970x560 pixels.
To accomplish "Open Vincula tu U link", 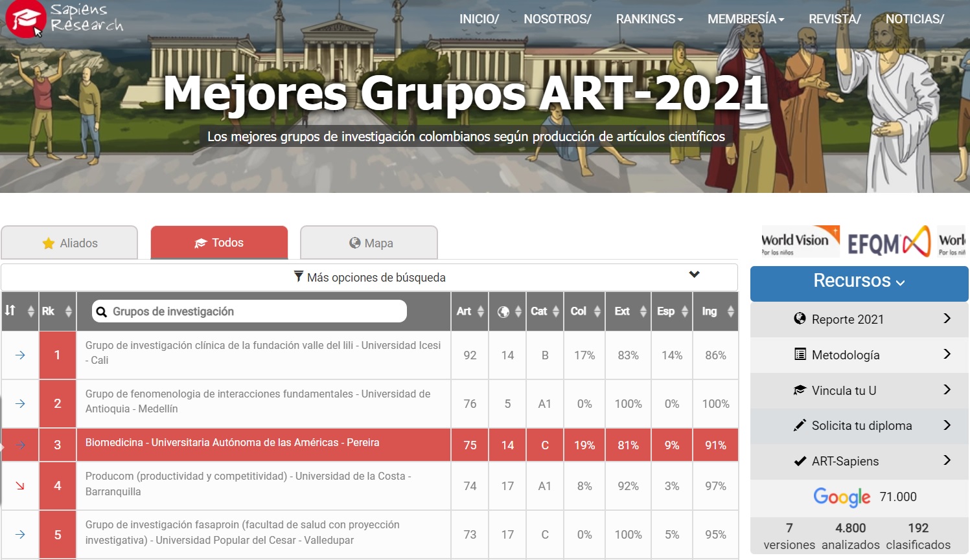I will click(x=859, y=390).
